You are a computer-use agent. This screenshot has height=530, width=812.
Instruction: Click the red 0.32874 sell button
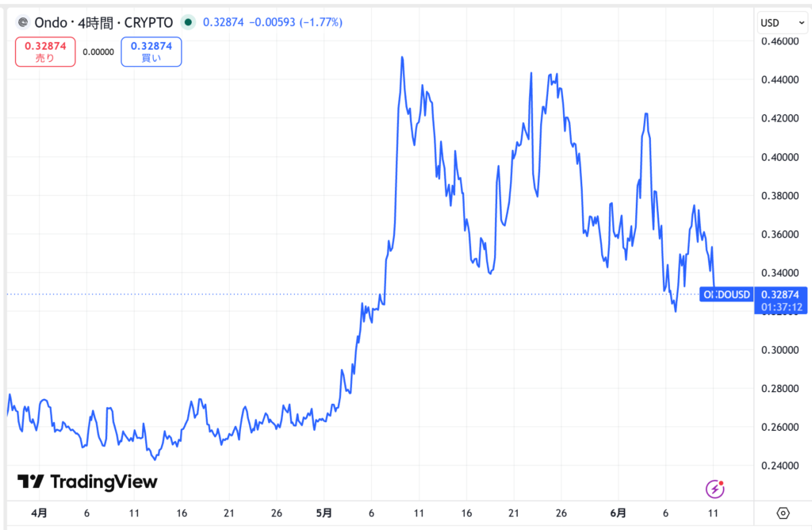[45, 52]
